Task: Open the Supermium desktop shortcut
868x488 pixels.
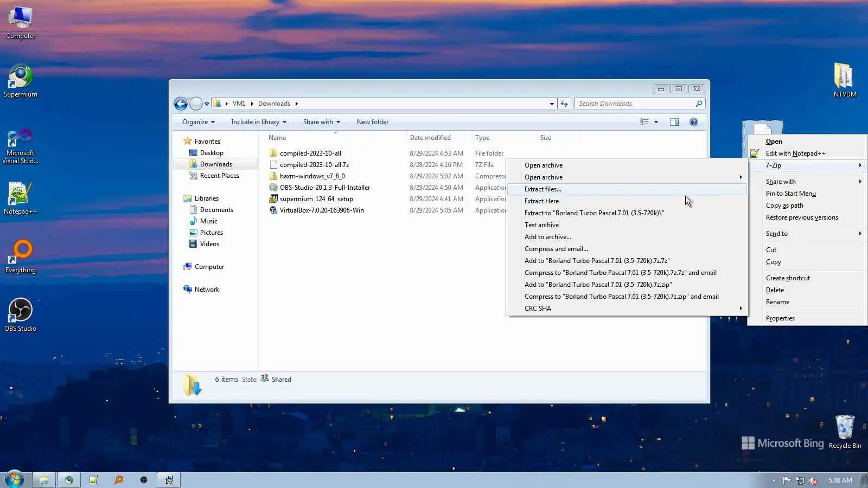Action: click(21, 81)
